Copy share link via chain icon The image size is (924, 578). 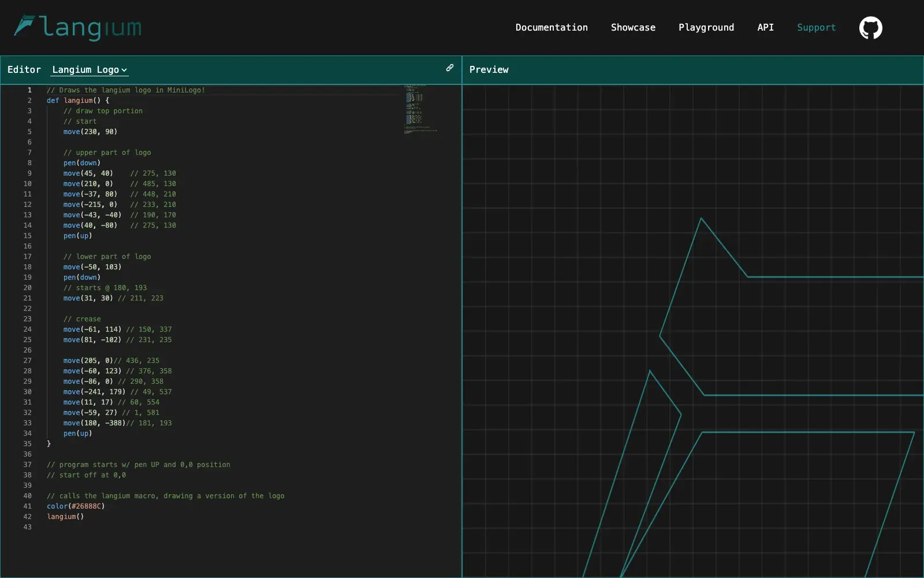click(450, 68)
